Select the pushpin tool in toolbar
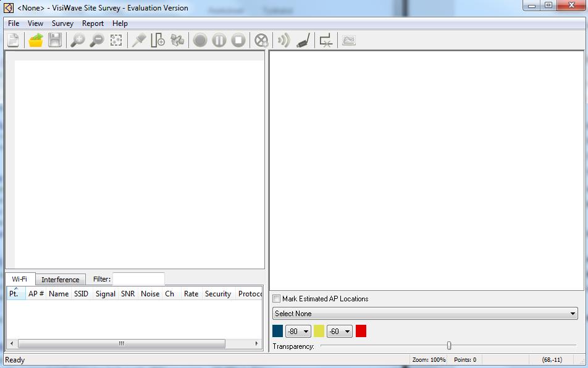Viewport: 588px width, 368px height. click(x=139, y=40)
